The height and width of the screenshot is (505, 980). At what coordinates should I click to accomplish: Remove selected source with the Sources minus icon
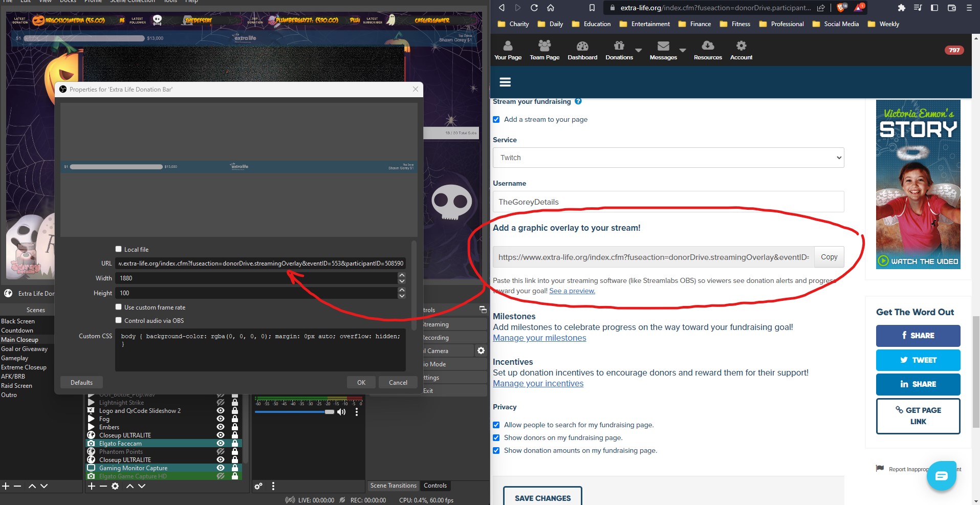click(103, 486)
